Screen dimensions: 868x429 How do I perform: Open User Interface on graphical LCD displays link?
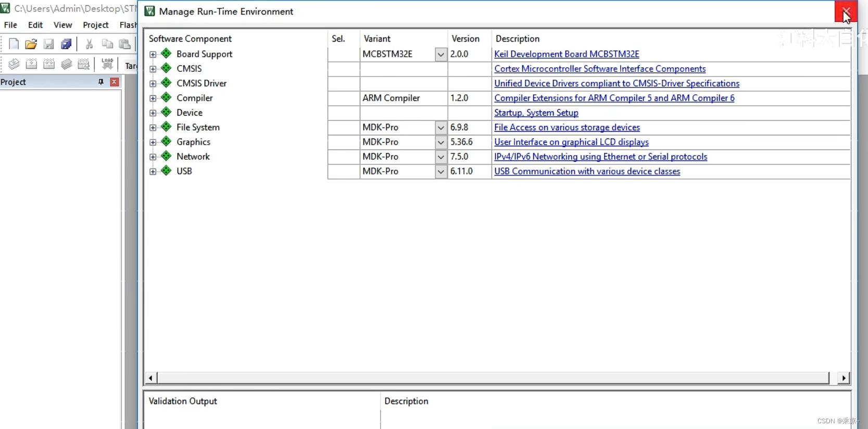571,142
